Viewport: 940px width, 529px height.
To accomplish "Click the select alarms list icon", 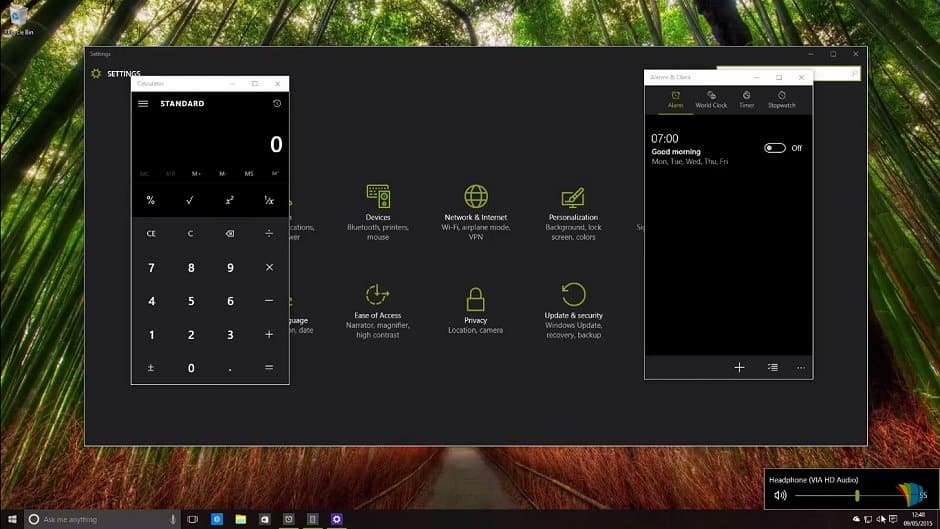I will point(773,368).
